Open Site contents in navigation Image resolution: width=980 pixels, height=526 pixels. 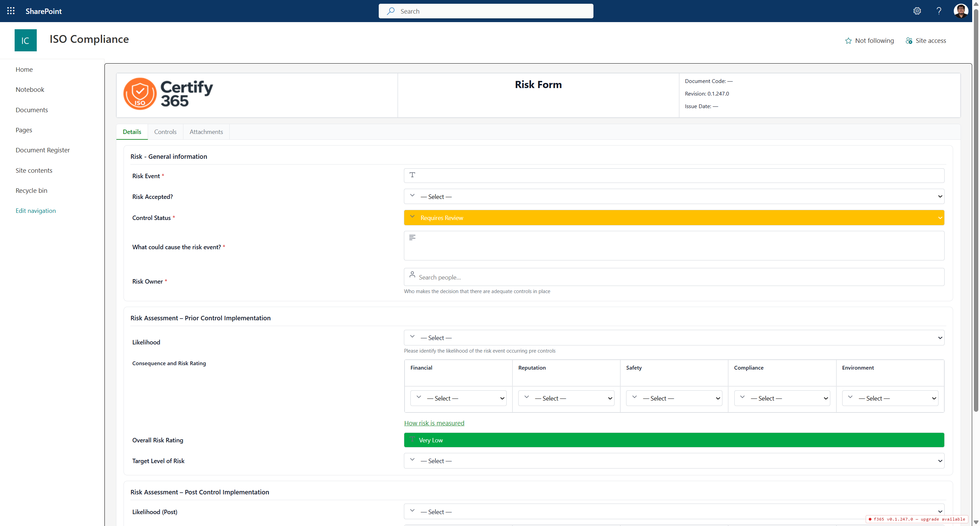[34, 170]
